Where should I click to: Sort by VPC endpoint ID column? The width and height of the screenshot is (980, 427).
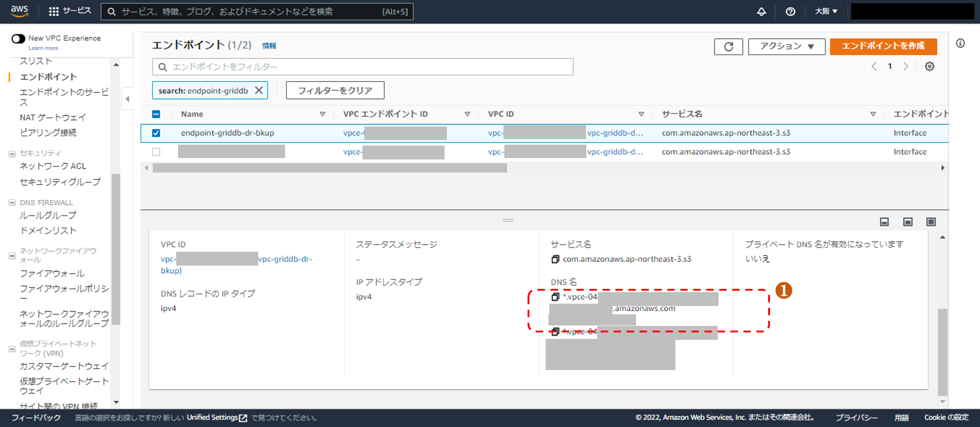coord(467,114)
